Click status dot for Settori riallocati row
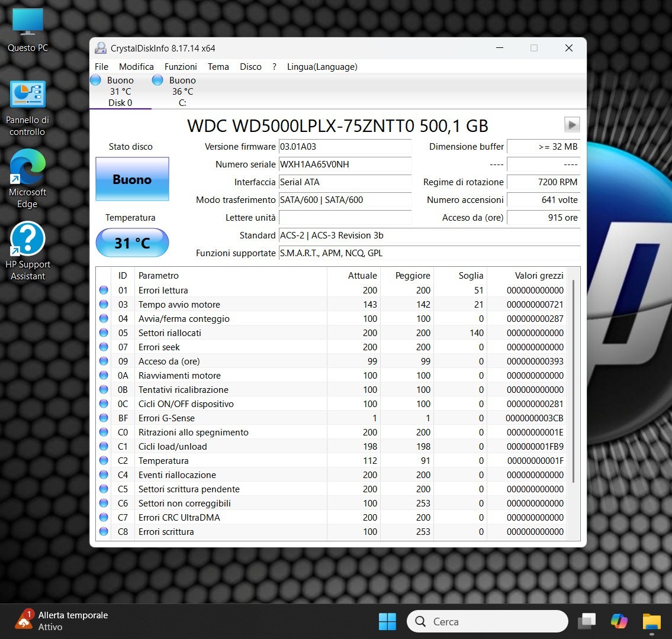 (x=104, y=333)
